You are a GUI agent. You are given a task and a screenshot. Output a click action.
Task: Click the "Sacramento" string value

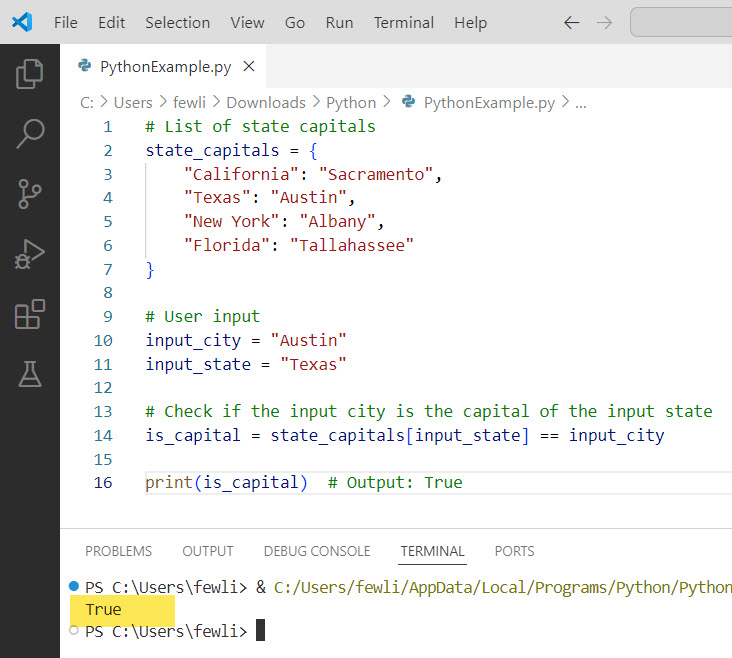pos(376,174)
